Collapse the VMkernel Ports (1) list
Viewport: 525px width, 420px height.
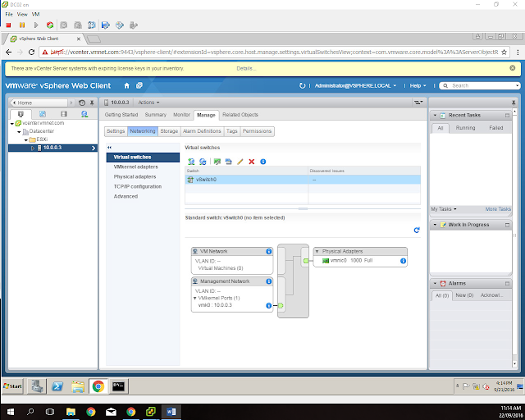click(195, 298)
